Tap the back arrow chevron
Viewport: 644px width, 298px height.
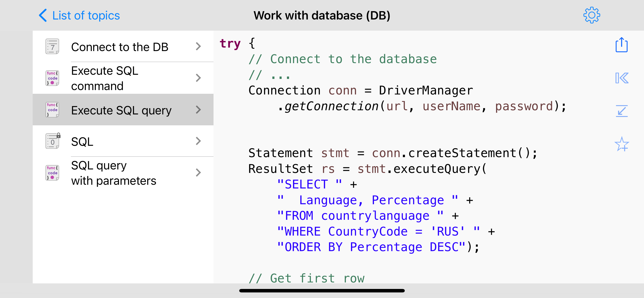[x=43, y=16]
